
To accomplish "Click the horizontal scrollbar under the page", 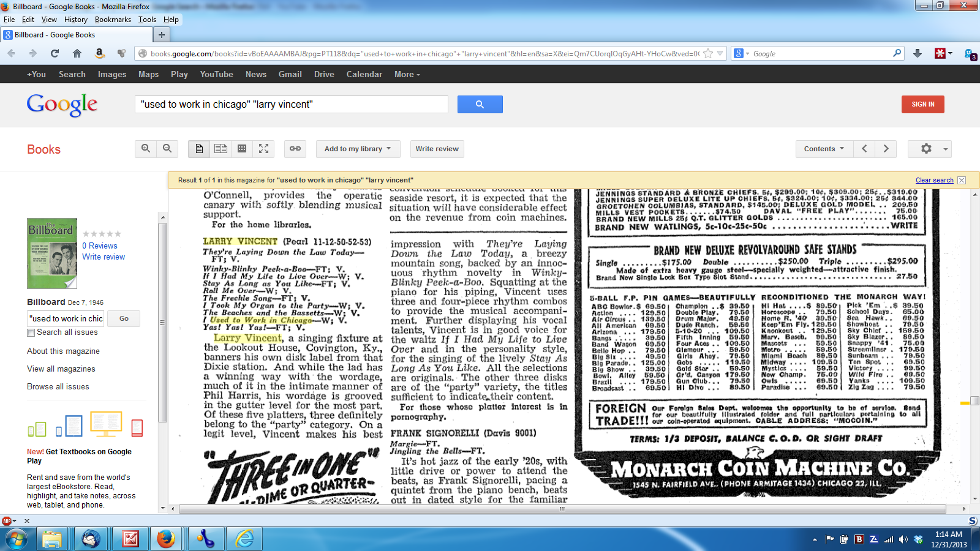I will coord(562,509).
